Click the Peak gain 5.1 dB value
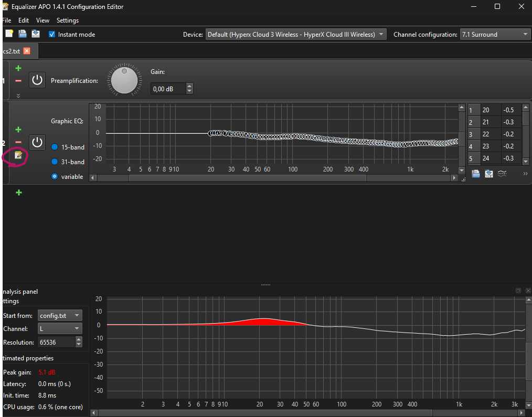The image size is (532, 417). point(47,372)
